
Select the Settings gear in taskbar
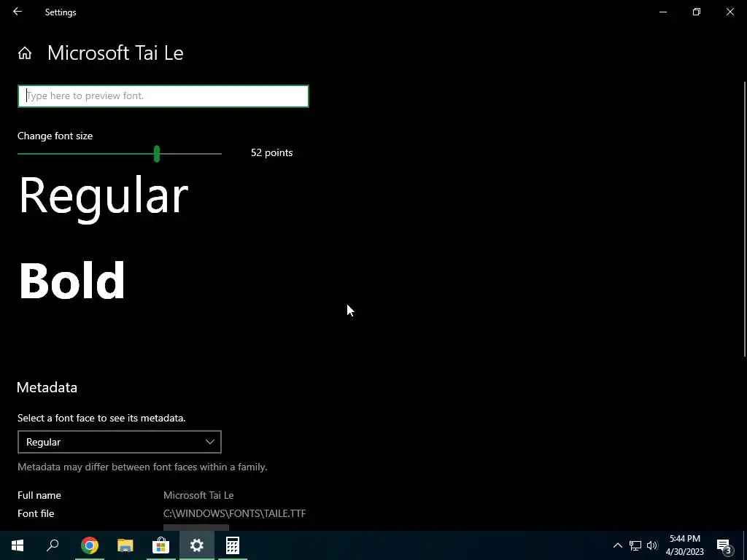point(197,545)
